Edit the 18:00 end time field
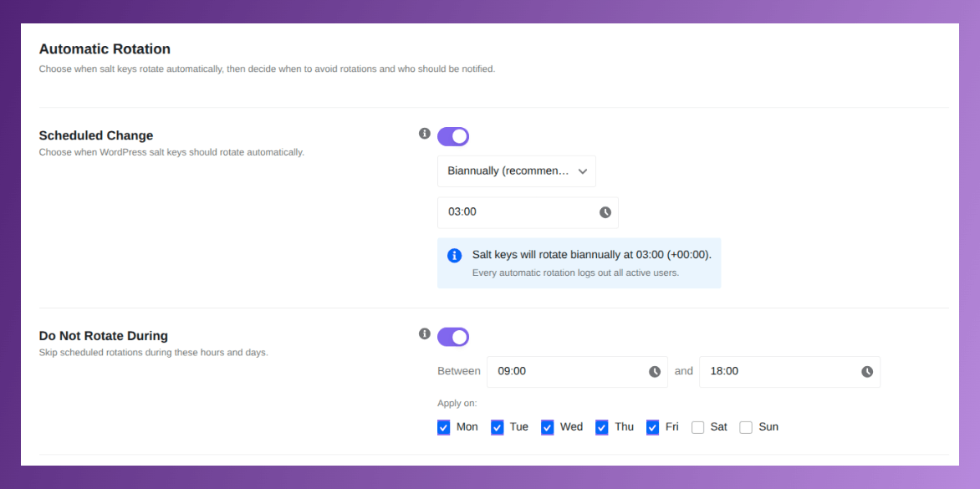Image resolution: width=980 pixels, height=489 pixels. click(790, 372)
